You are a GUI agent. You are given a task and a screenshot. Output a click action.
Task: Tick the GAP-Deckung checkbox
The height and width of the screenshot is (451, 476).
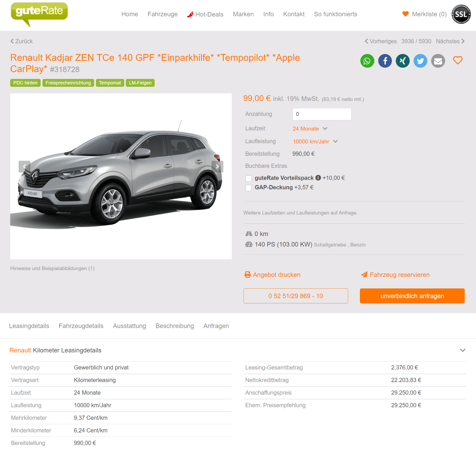[x=248, y=188]
